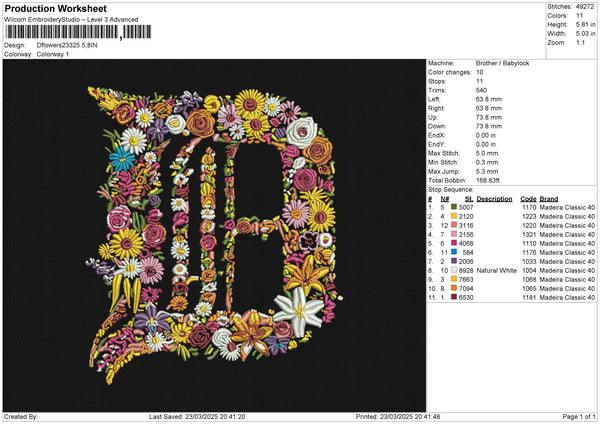600x424 pixels.
Task: Click the salmon swatch for thread code 1220
Action: coord(454,225)
